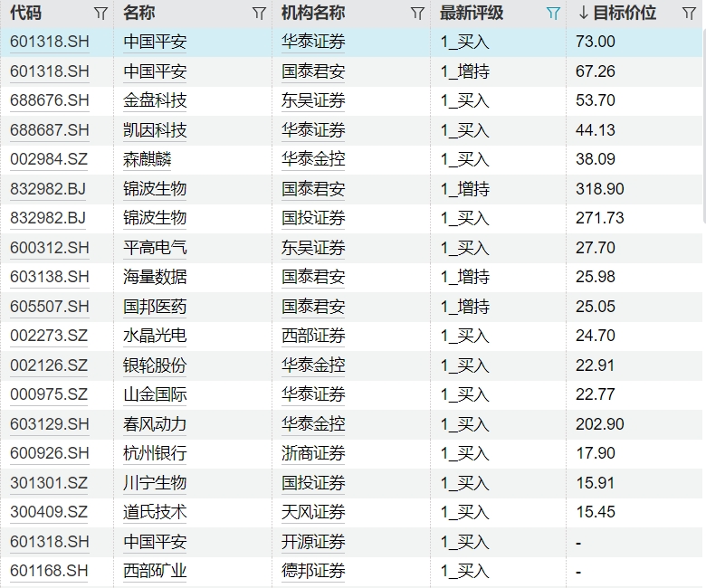Click the target price 318.90 cell

click(x=599, y=189)
